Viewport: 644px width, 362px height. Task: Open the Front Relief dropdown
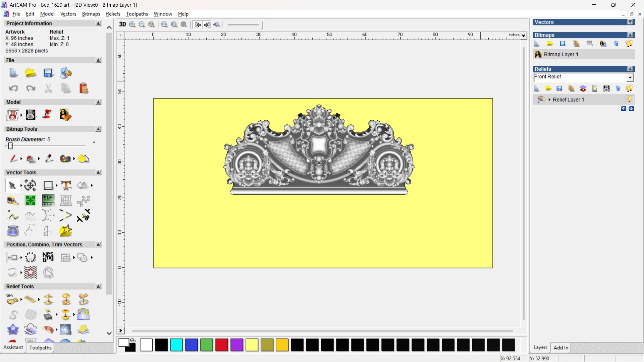(630, 77)
